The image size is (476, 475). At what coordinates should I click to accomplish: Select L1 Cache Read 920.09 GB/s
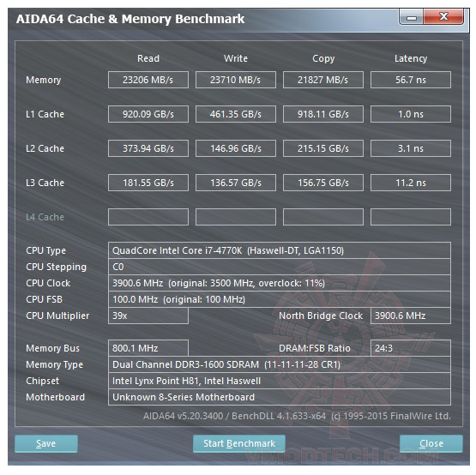pos(148,114)
